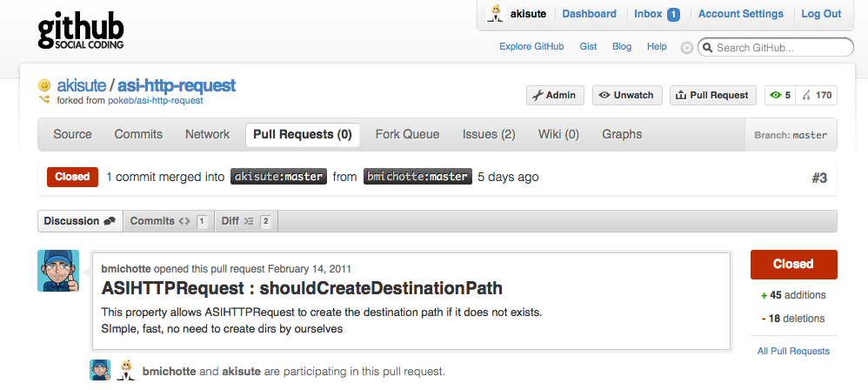Viewport: 868px width, 390px height.
Task: Click the pokeb/asi-http-request fork source link
Action: coord(156,100)
